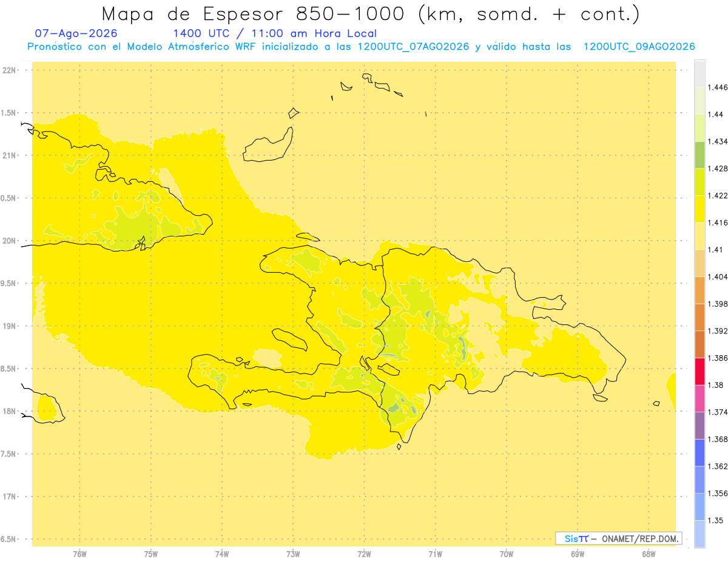The width and height of the screenshot is (728, 562).
Task: Pick the light gray swatch above 1.446
Action: click(x=699, y=73)
